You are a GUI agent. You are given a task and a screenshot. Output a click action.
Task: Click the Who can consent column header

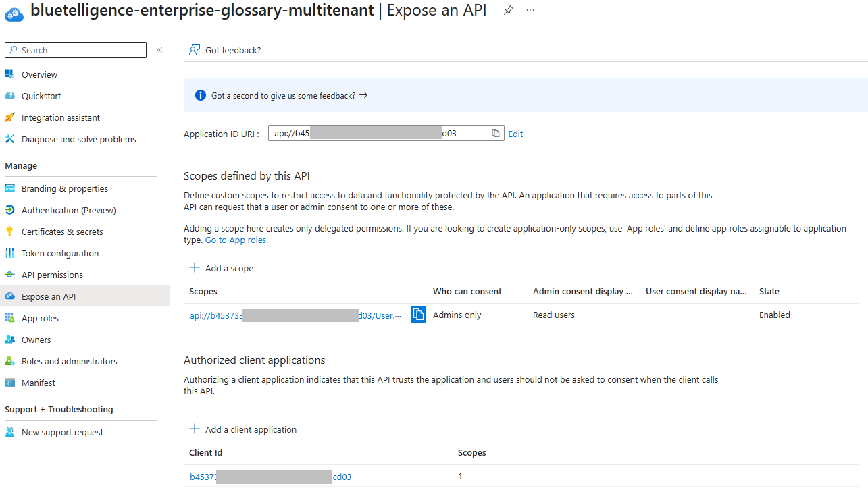click(x=467, y=292)
